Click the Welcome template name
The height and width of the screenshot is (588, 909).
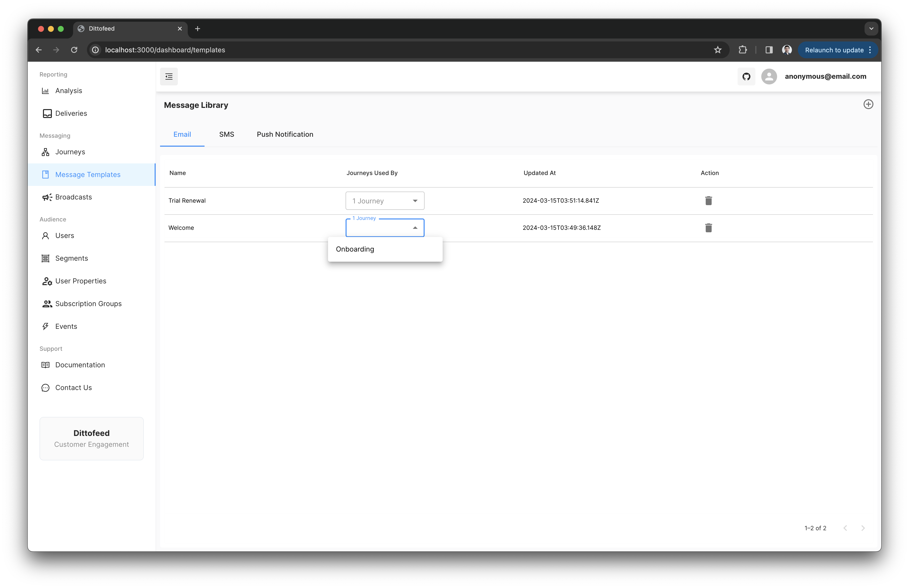pos(181,228)
